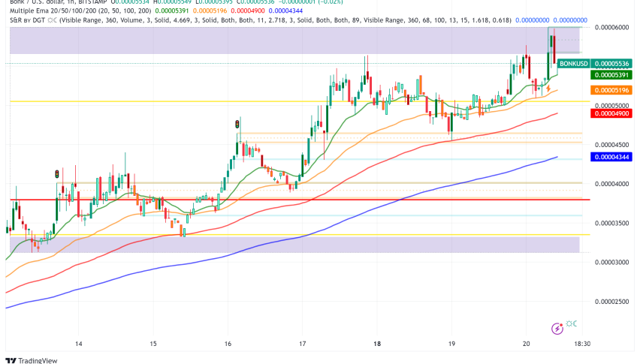Click date label 15 on time axis
The height and width of the screenshot is (364, 640).
point(153,344)
